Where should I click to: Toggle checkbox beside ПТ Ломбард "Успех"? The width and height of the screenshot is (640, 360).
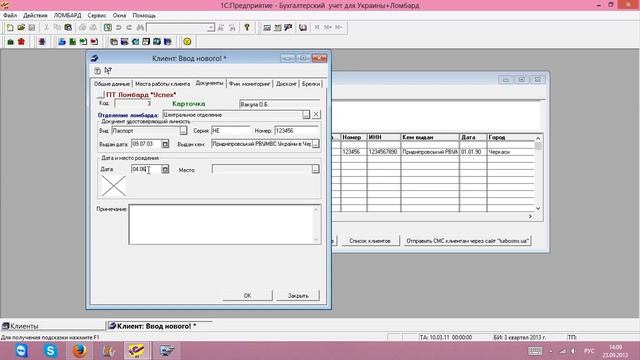pos(100,95)
